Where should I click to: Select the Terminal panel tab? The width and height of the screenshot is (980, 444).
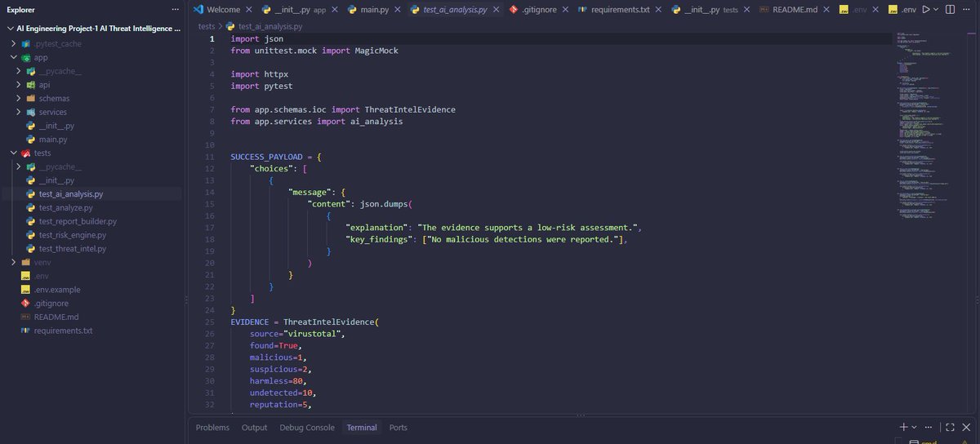click(362, 428)
